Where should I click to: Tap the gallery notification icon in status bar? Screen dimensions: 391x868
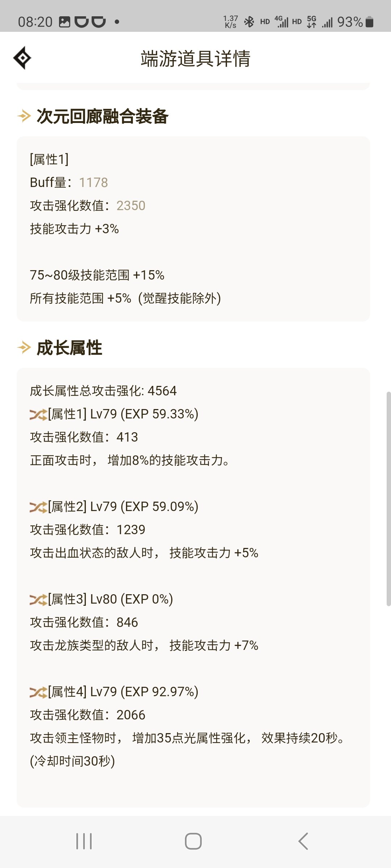pos(64,22)
